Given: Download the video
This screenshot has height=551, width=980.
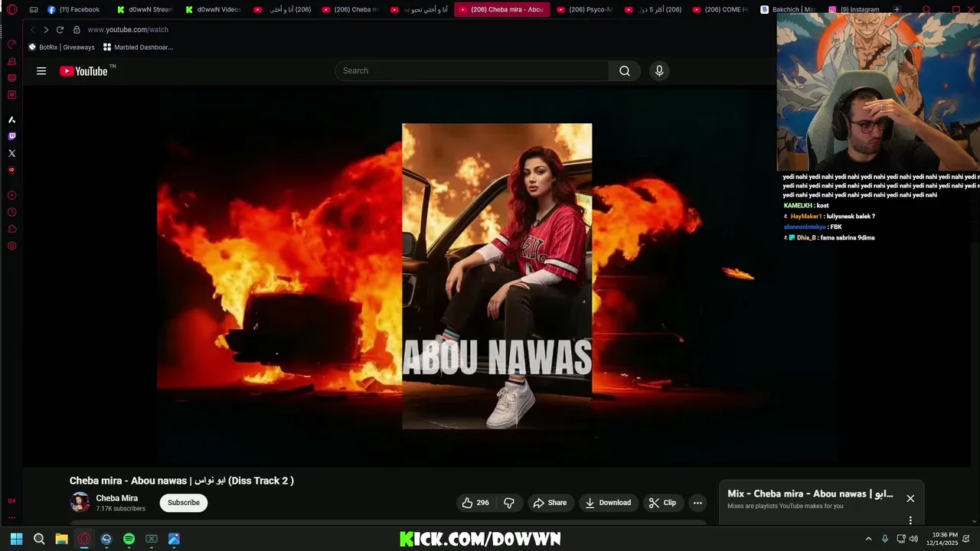Looking at the screenshot, I should click(x=608, y=503).
